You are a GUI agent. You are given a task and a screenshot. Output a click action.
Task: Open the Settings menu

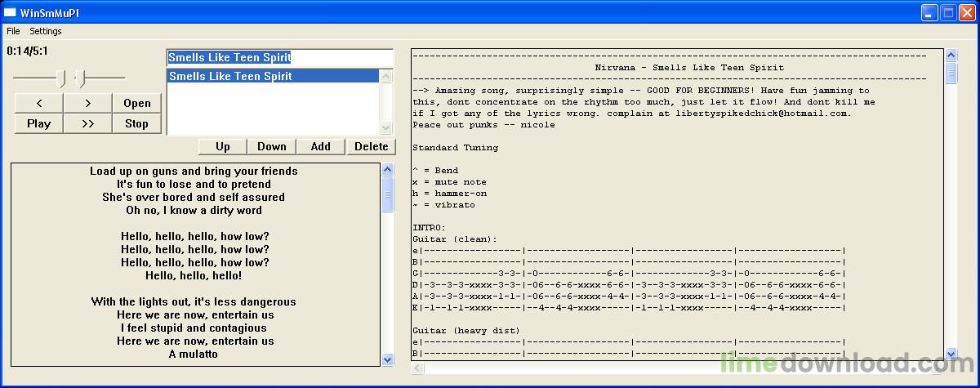(x=46, y=31)
